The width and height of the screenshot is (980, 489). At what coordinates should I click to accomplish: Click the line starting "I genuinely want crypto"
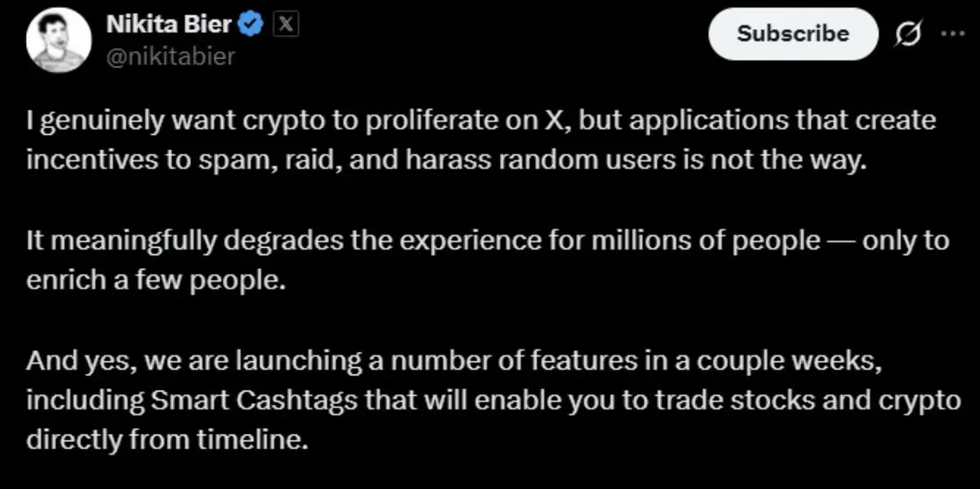click(481, 123)
